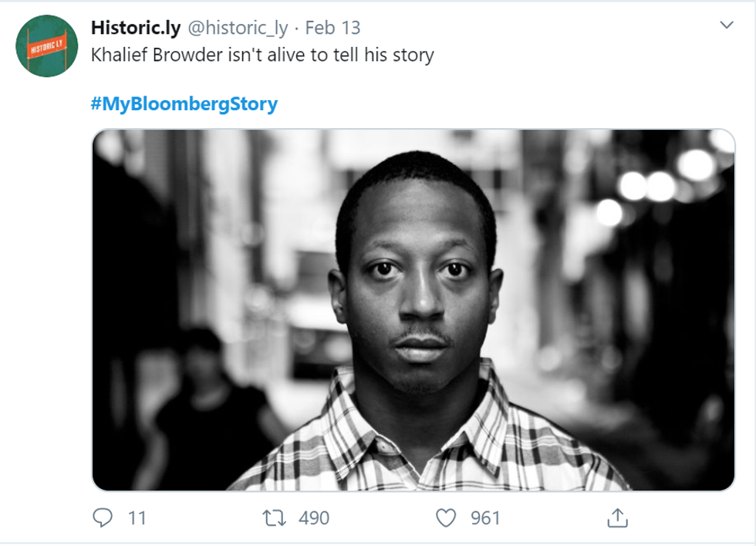The width and height of the screenshot is (756, 546).
Task: Open the #MyBloombergStory hashtag
Action: click(x=184, y=104)
